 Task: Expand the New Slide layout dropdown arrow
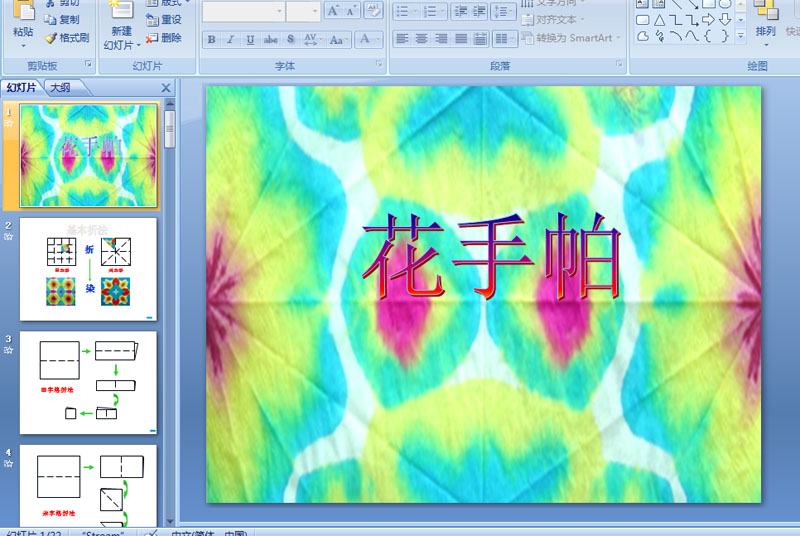pyautogui.click(x=139, y=45)
